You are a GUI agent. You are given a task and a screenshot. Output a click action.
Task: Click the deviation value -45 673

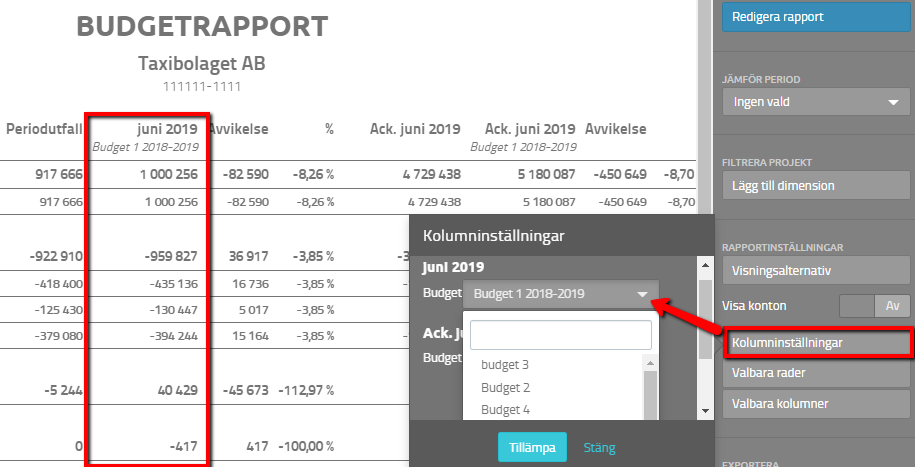pos(244,391)
